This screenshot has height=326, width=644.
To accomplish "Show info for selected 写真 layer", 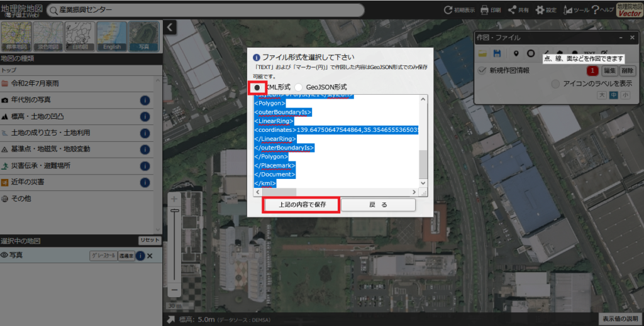I will coord(140,256).
